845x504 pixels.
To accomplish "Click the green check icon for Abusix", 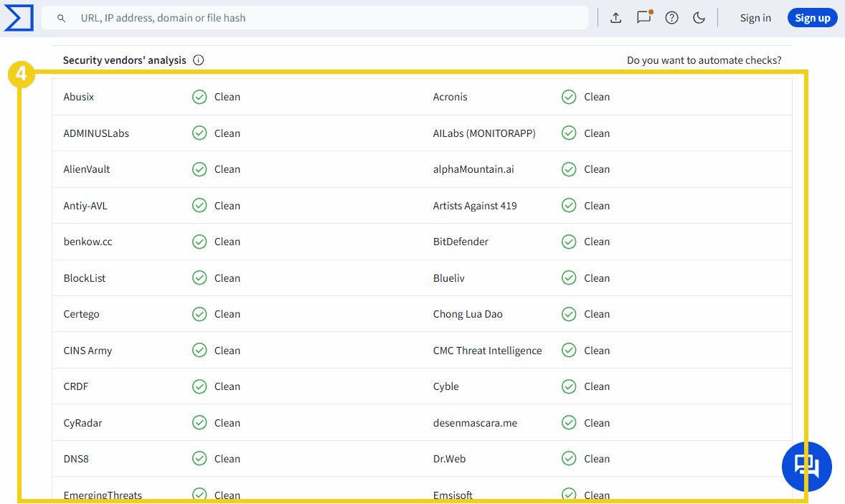I will [x=199, y=97].
